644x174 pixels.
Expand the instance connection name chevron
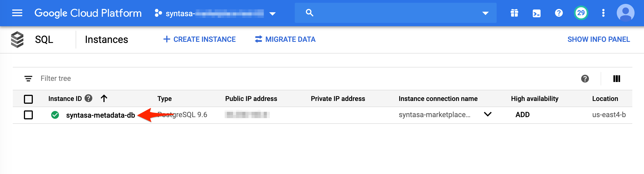coord(488,114)
